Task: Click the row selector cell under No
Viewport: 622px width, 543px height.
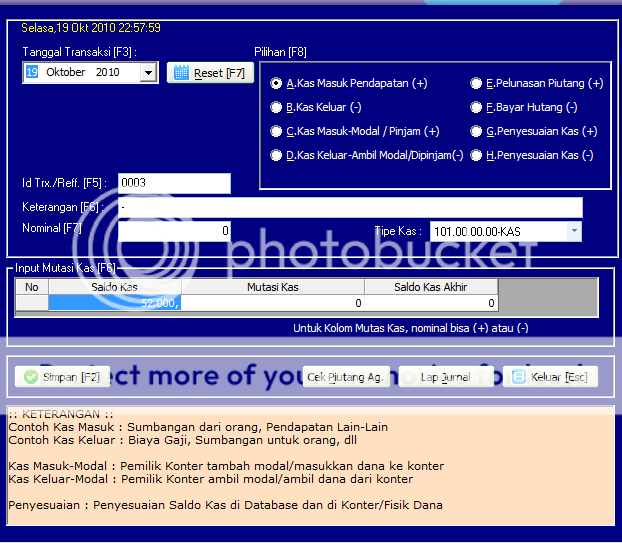Action: [x=32, y=303]
